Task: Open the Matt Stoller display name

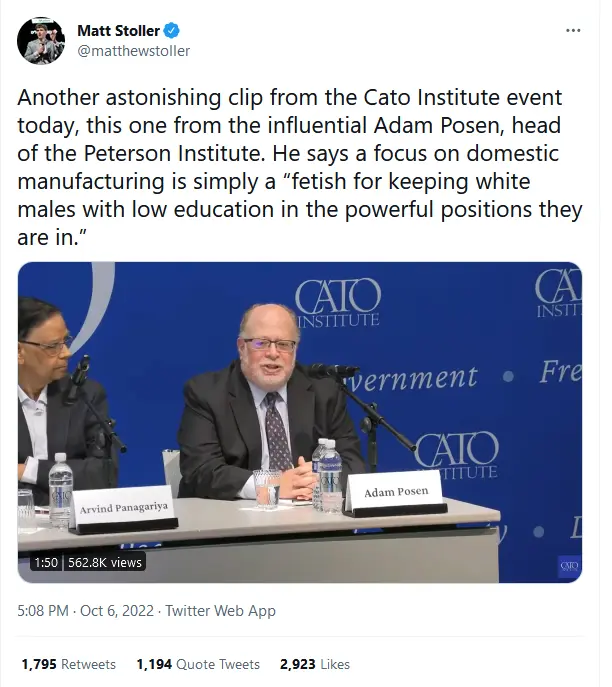Action: (x=118, y=31)
